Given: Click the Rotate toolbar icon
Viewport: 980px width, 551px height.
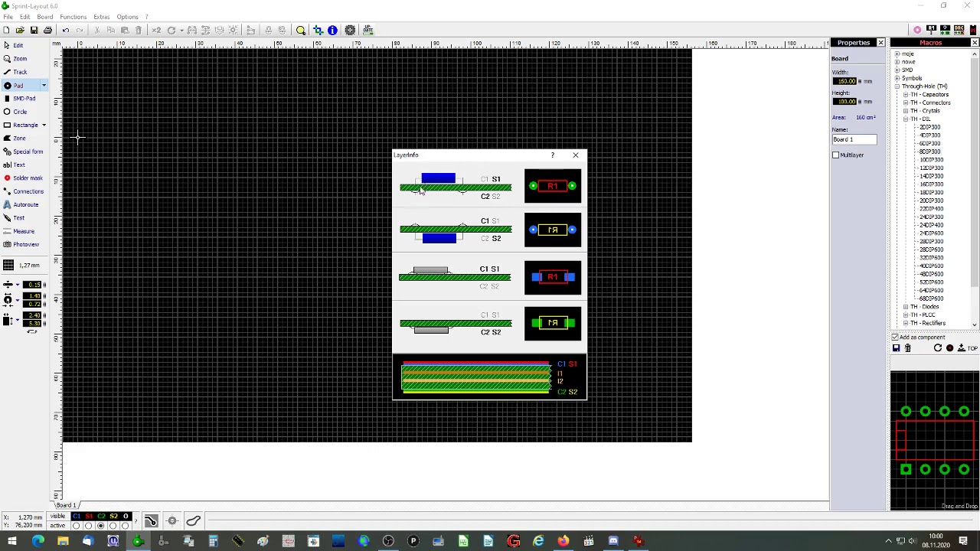Looking at the screenshot, I should click(171, 30).
